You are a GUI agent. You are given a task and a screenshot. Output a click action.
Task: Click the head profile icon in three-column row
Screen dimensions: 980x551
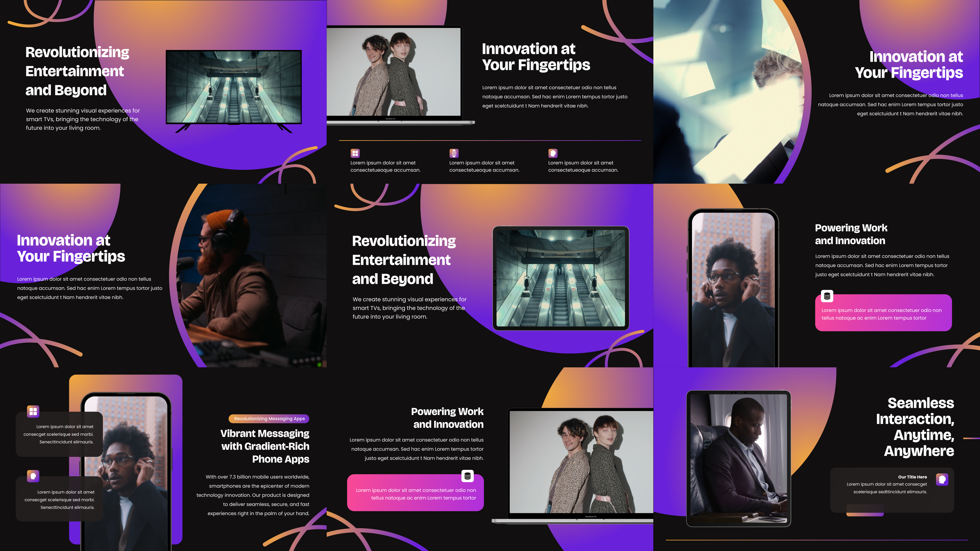553,153
